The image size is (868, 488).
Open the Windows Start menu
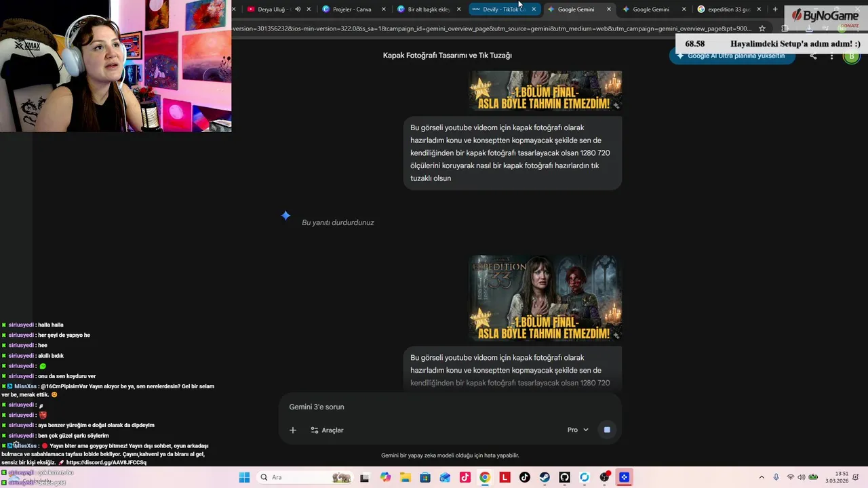tap(244, 477)
